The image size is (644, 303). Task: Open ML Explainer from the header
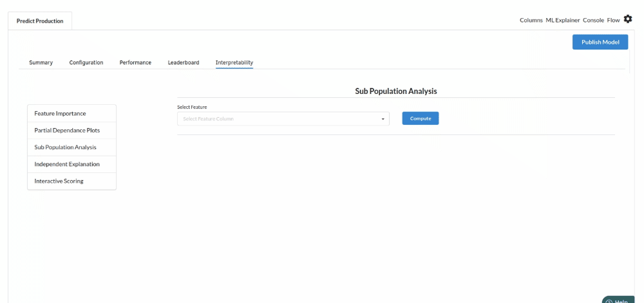[563, 20]
